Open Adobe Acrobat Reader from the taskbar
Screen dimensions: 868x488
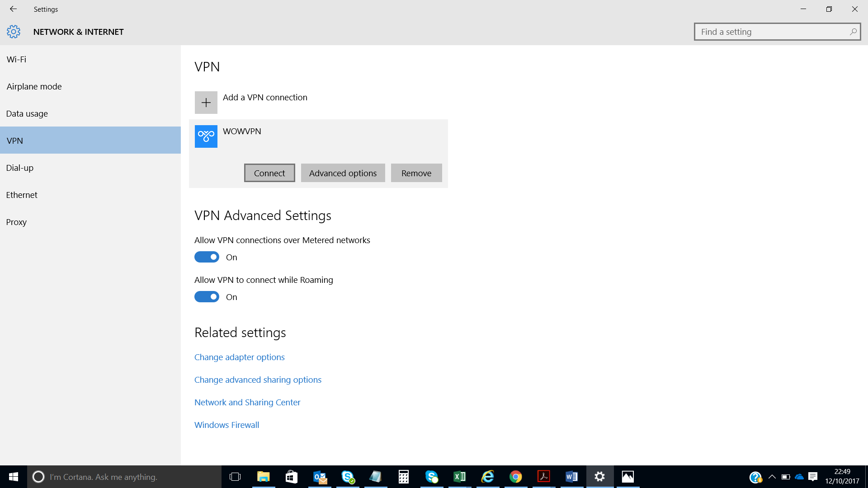coord(544,477)
